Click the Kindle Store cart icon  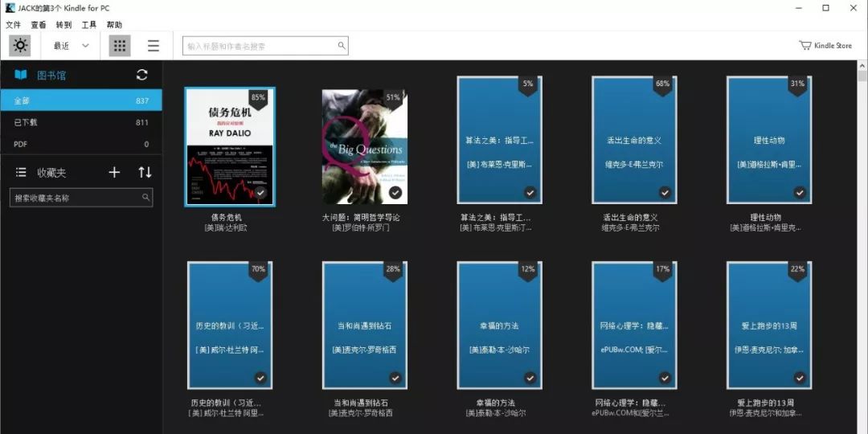pyautogui.click(x=805, y=45)
